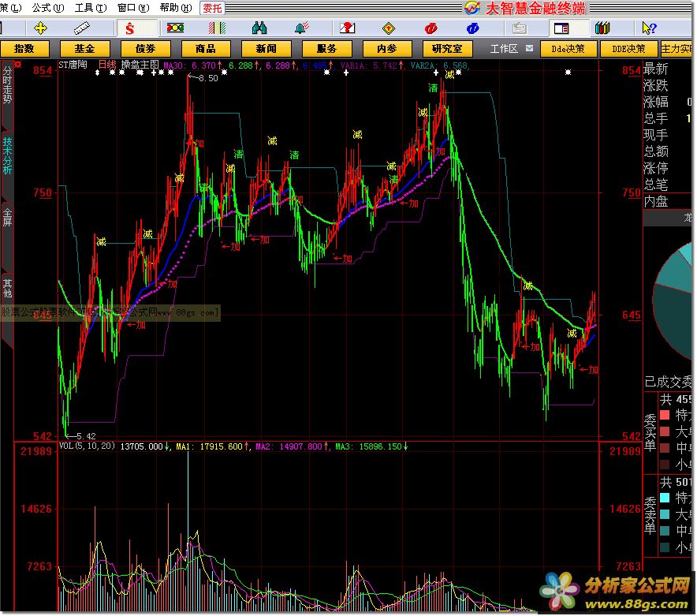The image size is (697, 616).
Task: Click the 日线 period label
Action: (107, 65)
